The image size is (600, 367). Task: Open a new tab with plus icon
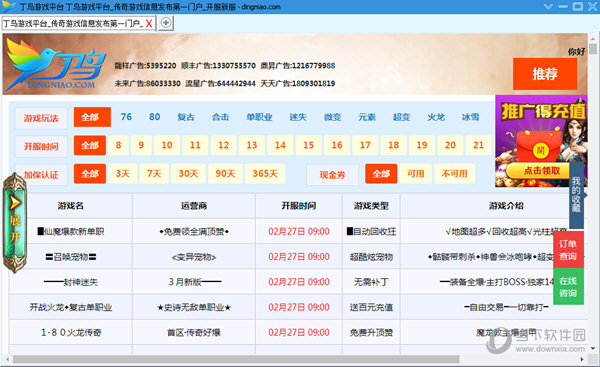coord(166,23)
